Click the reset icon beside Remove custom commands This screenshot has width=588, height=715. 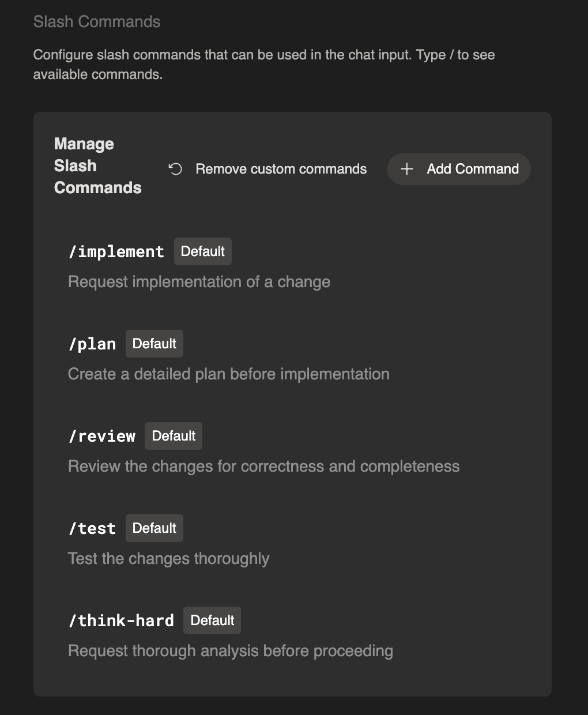pyautogui.click(x=175, y=169)
